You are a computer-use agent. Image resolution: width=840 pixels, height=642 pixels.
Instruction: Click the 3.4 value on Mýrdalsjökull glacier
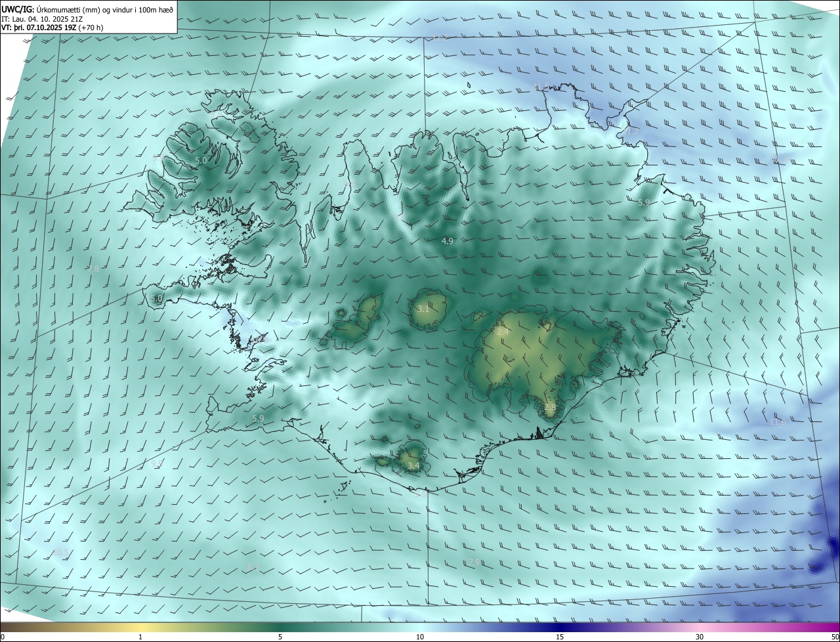(413, 466)
